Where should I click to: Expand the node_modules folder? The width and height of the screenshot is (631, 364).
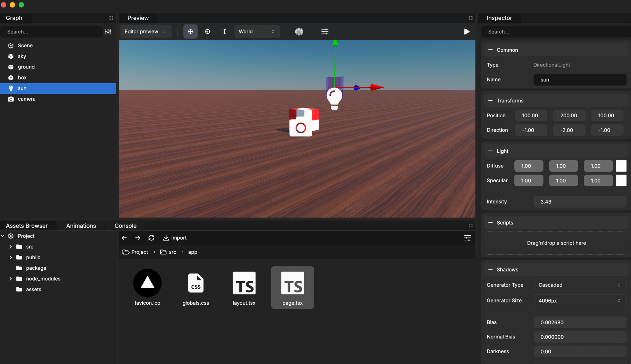tap(10, 279)
